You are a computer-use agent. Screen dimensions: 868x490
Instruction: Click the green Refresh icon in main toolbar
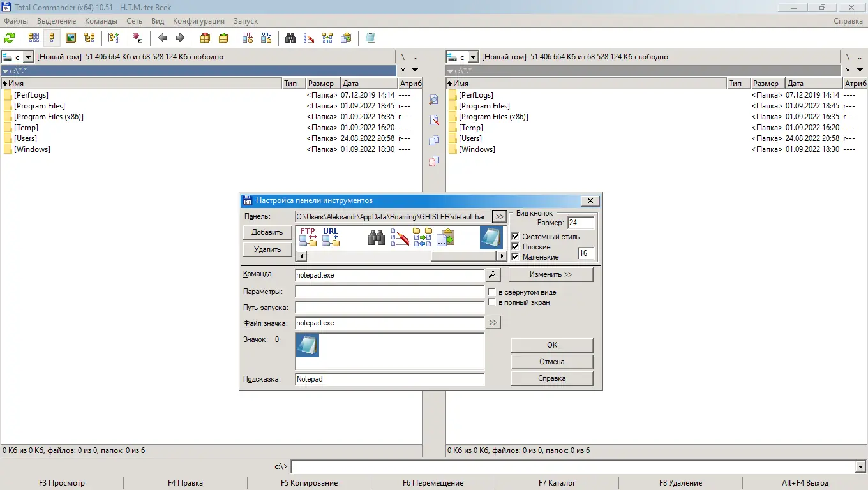coord(10,38)
